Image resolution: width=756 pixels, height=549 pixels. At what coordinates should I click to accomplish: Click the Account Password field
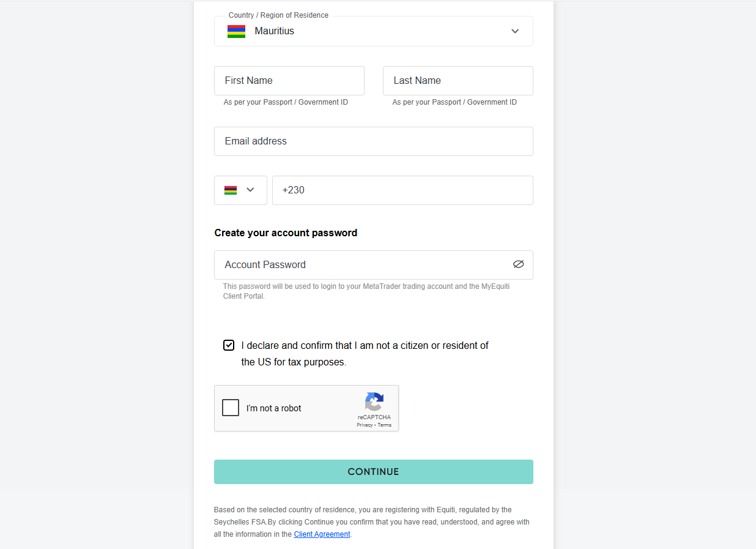374,265
